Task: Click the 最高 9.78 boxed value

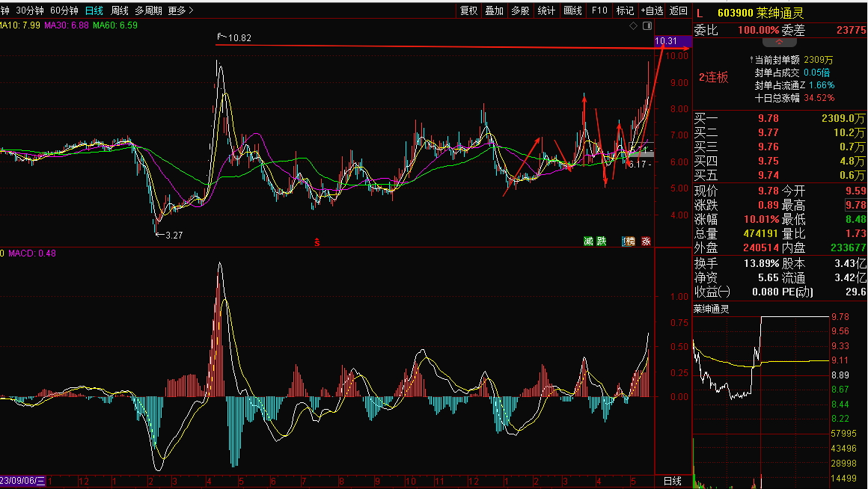Action: pos(855,205)
